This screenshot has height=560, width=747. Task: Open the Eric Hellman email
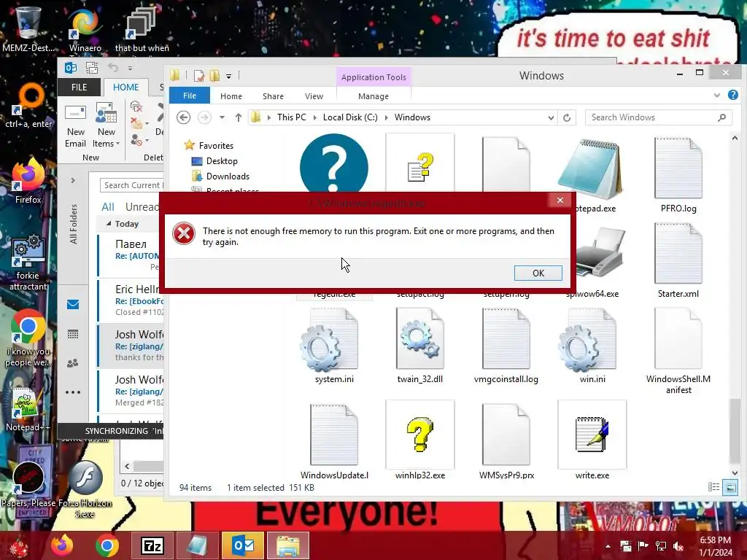[x=131, y=300]
